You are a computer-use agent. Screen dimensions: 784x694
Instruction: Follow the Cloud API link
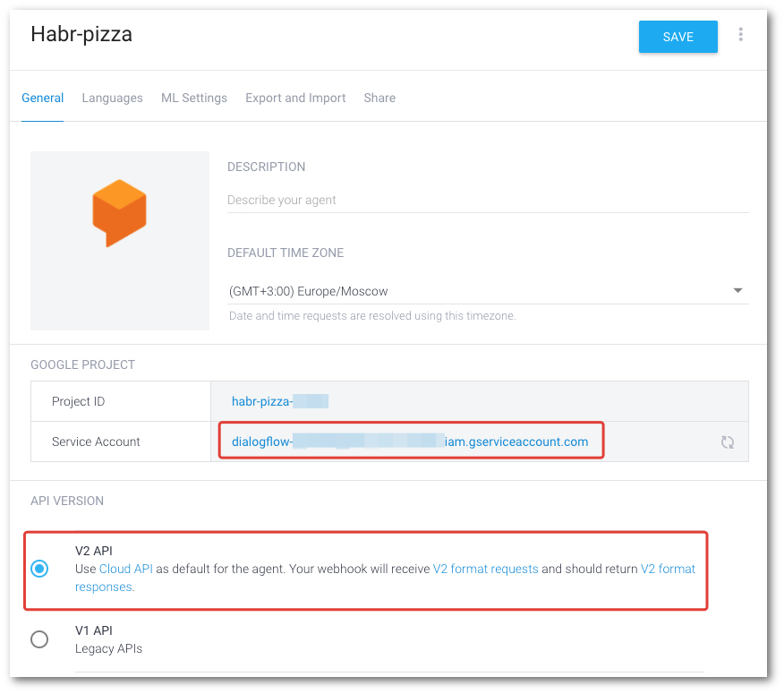[x=126, y=569]
